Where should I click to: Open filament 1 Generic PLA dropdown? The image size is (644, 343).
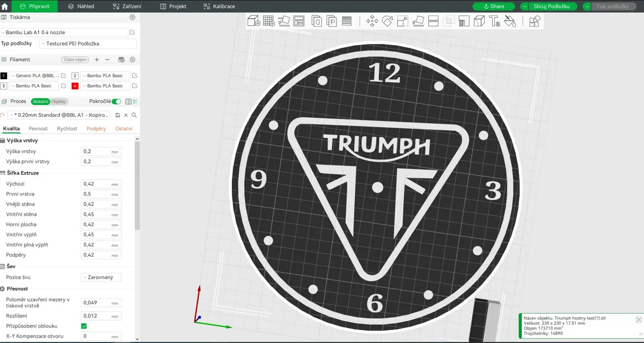pos(34,76)
